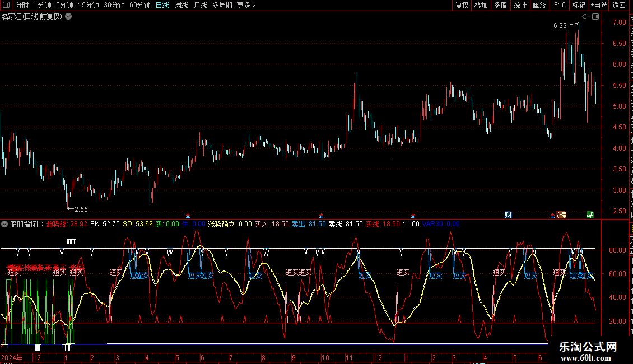Viewport: 633px width, 364px height.
Task: Select the 15分钟 period tab
Action: [89, 5]
